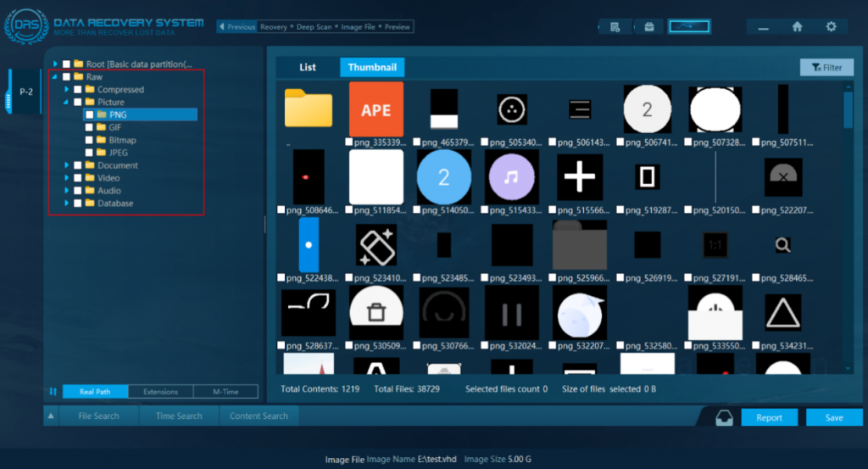868x469 pixels.
Task: Select the Extensions tab
Action: click(x=160, y=392)
